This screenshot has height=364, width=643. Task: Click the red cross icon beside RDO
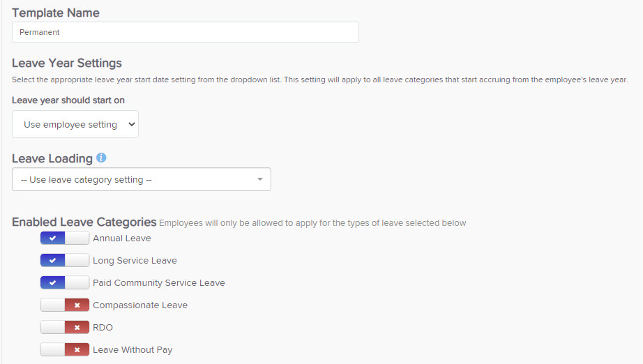click(77, 327)
